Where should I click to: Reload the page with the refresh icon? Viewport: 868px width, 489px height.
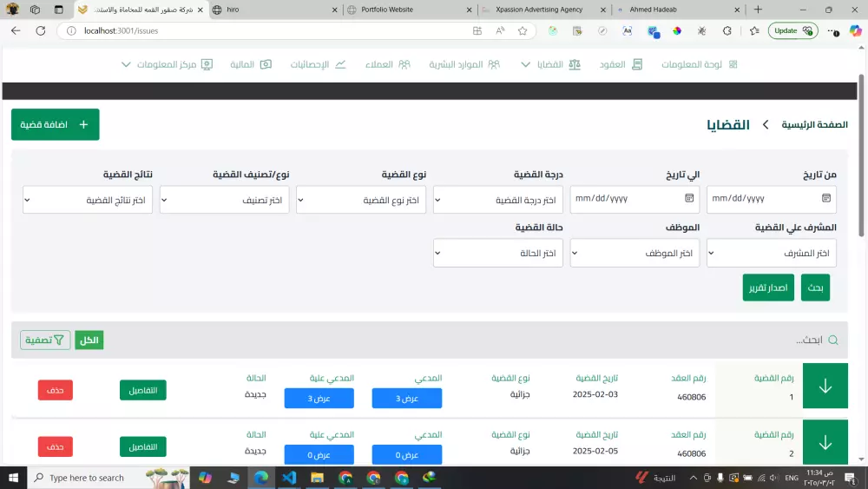41,31
